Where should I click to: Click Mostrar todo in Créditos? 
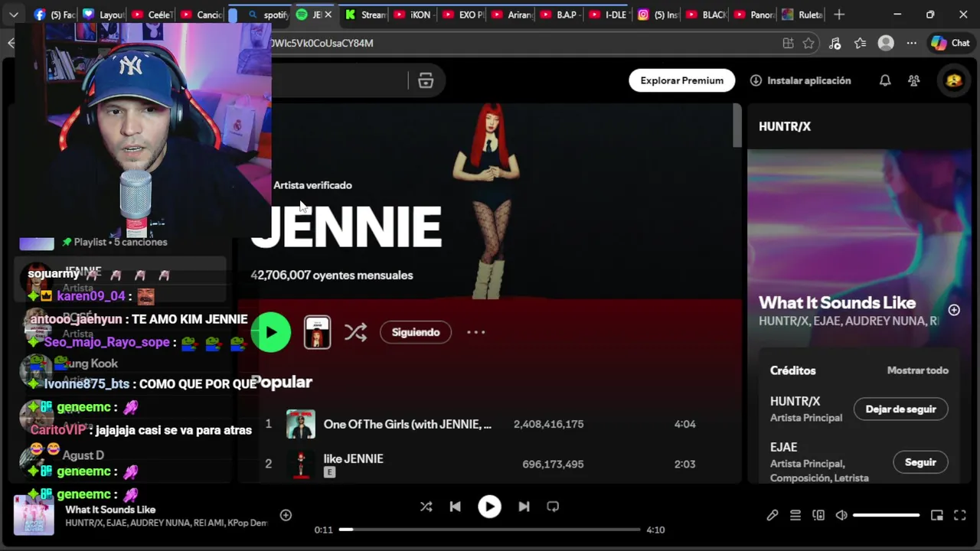[917, 370]
